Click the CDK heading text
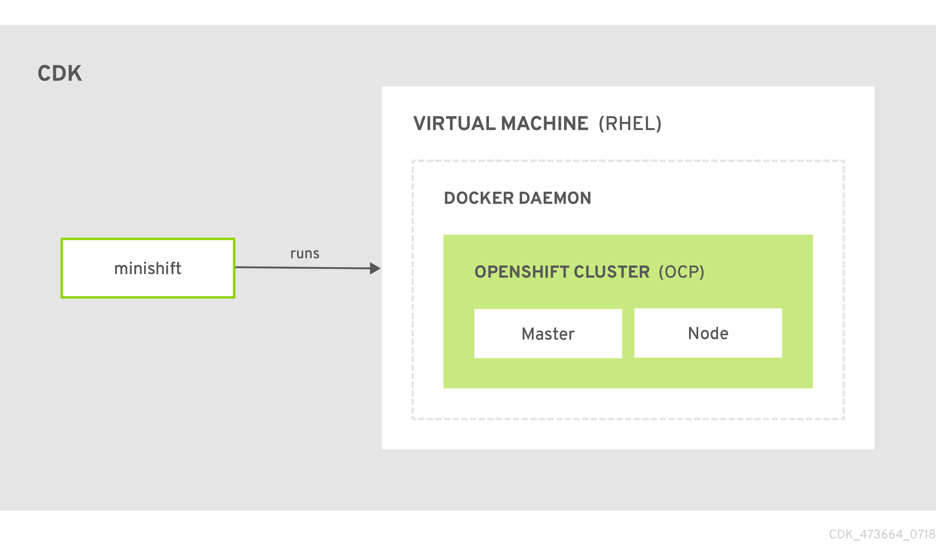Viewport: 936px width, 560px height. click(60, 74)
